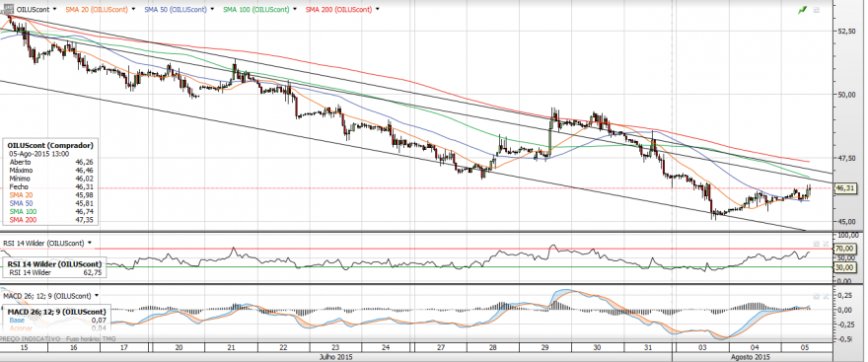Click the SMA 20 45,98 legend row
The height and width of the screenshot is (362, 868).
pos(50,195)
